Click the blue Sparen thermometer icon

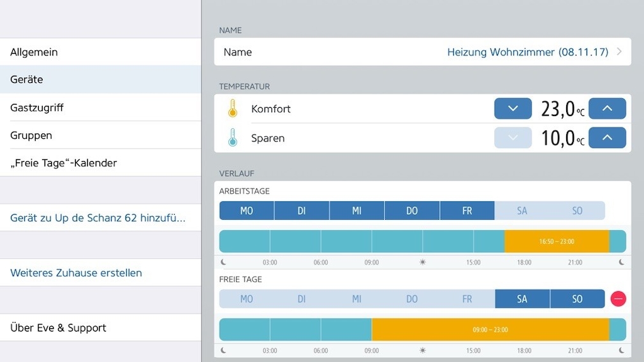point(233,138)
